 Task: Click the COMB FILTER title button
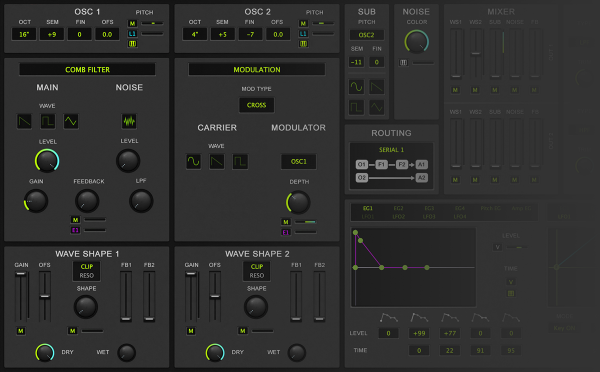click(87, 70)
